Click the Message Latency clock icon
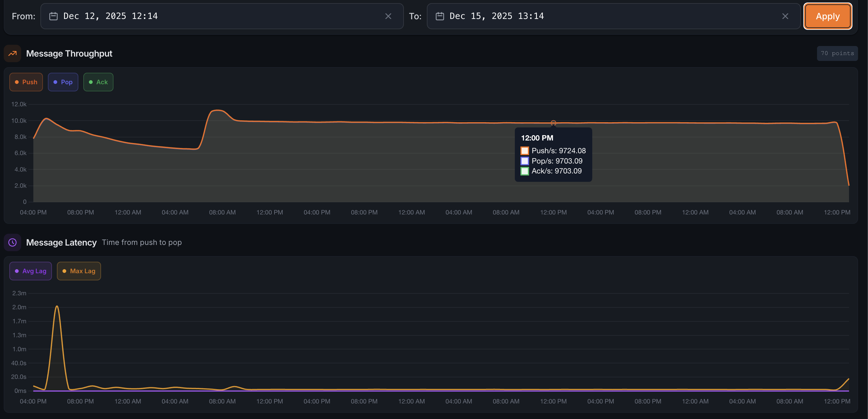Screen dimensions: 868x419 click(x=12, y=242)
